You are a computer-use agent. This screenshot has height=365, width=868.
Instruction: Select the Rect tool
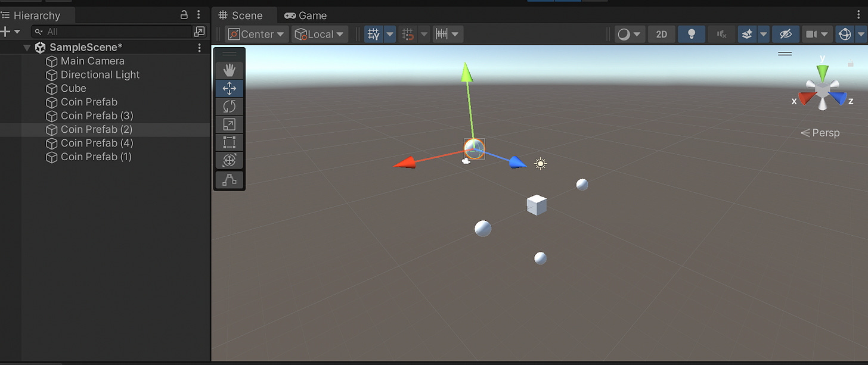[x=230, y=142]
